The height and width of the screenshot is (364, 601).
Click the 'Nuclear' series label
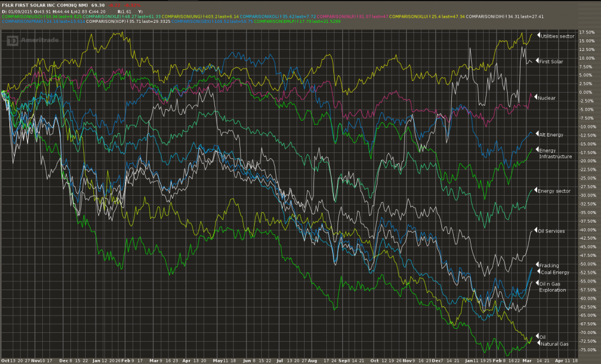[x=546, y=98]
